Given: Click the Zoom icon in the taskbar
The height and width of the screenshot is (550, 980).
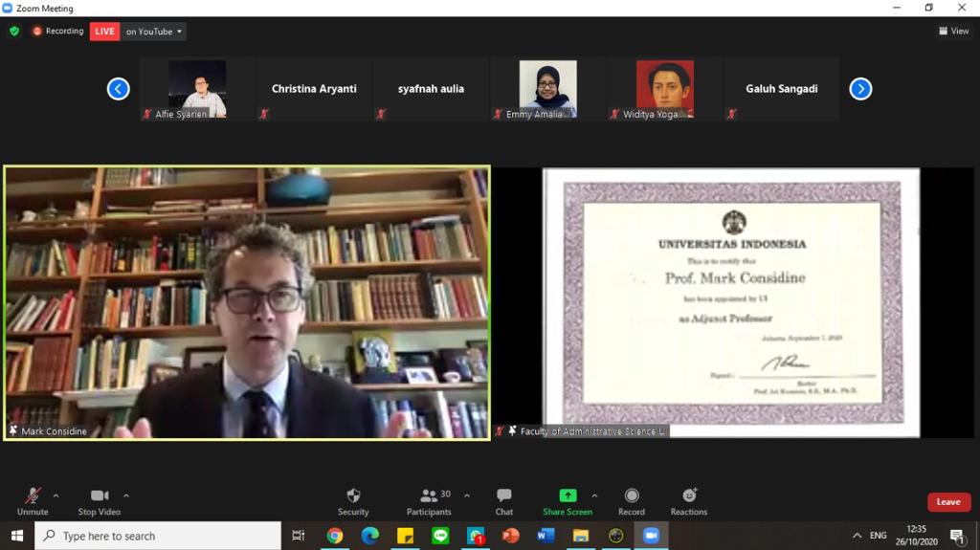Looking at the screenshot, I should click(x=651, y=536).
